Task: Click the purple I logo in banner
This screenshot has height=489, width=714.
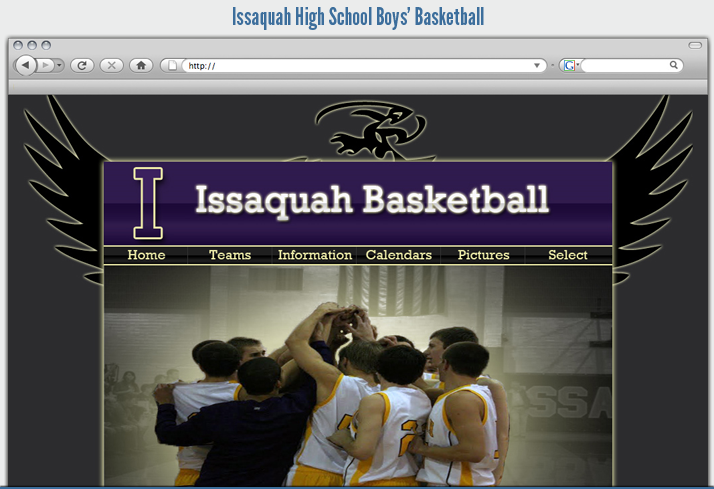Action: click(x=148, y=203)
